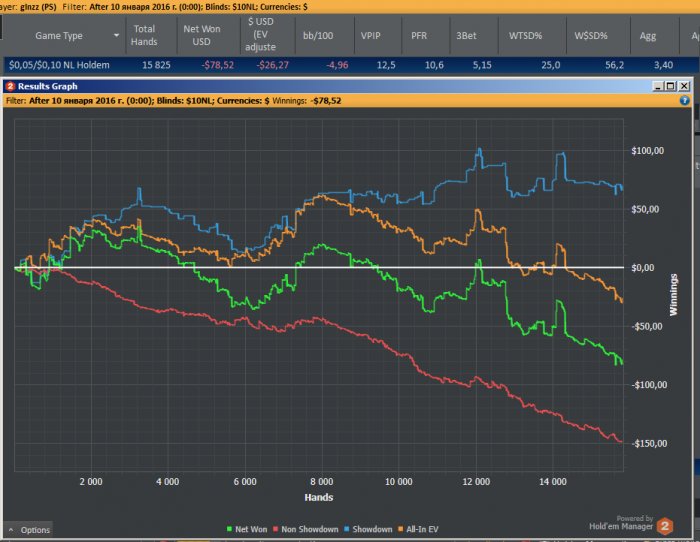Open the help icon in the Results Graph filter bar

(684, 100)
